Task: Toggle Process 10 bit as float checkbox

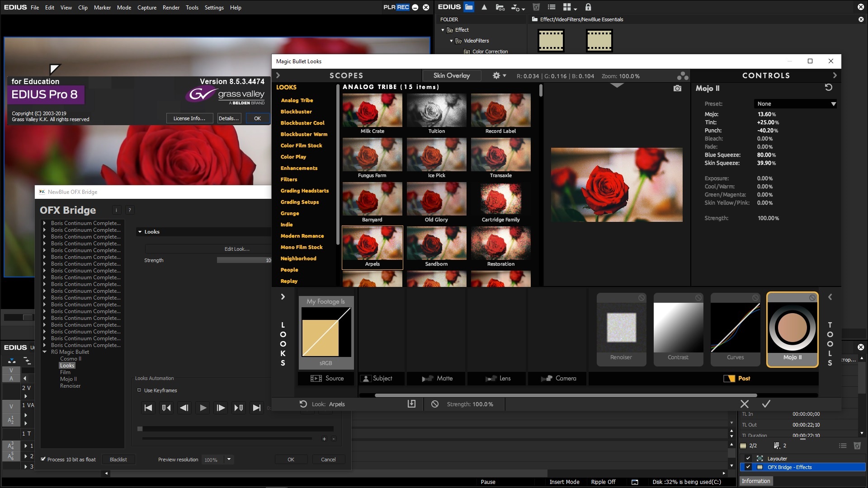Action: tap(43, 459)
